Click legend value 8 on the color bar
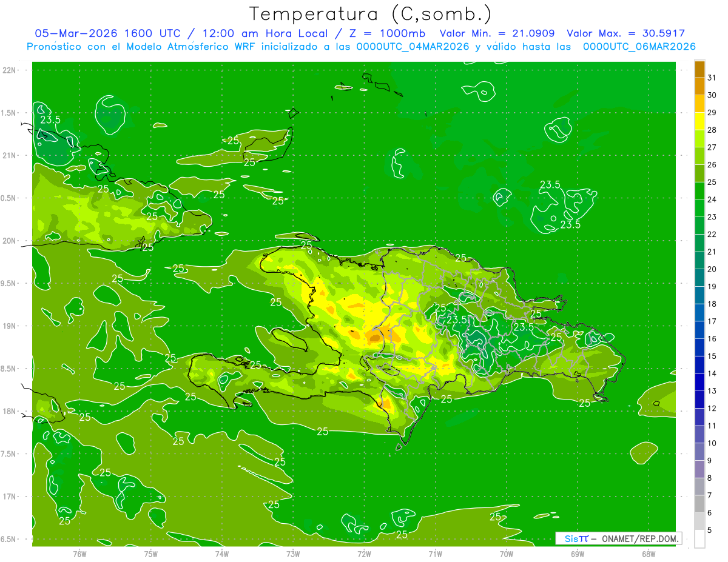 (x=710, y=478)
